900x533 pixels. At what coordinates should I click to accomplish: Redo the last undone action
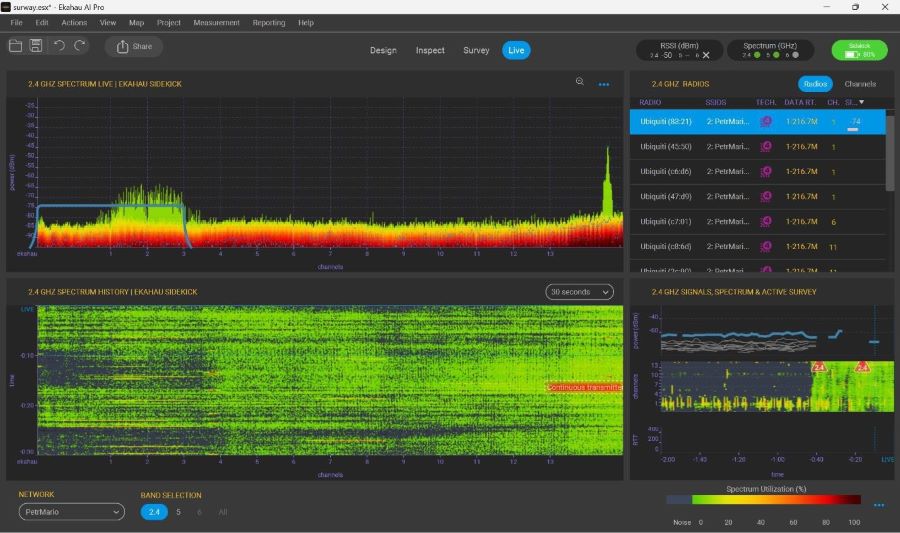80,46
